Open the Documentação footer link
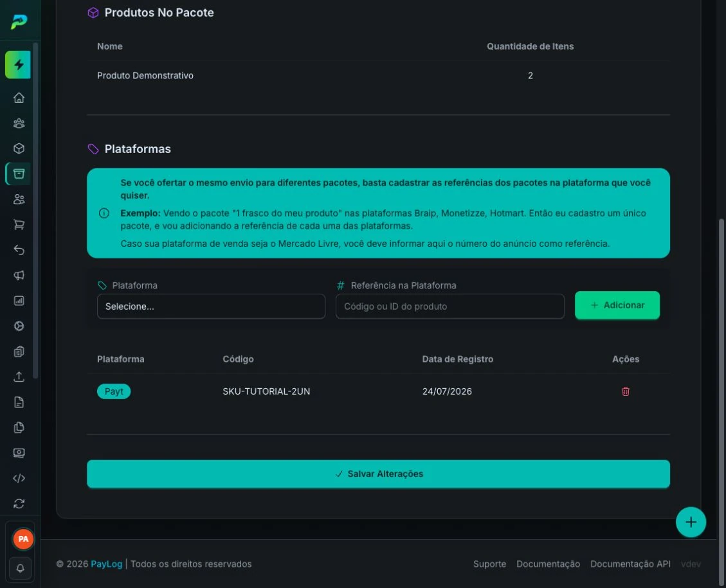Viewport: 726px width, 588px height. pyautogui.click(x=549, y=564)
